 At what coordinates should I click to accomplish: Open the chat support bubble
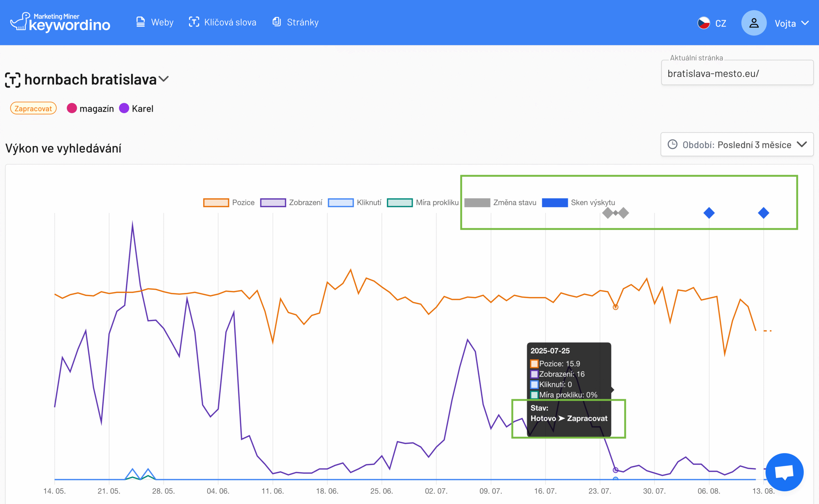(x=784, y=472)
